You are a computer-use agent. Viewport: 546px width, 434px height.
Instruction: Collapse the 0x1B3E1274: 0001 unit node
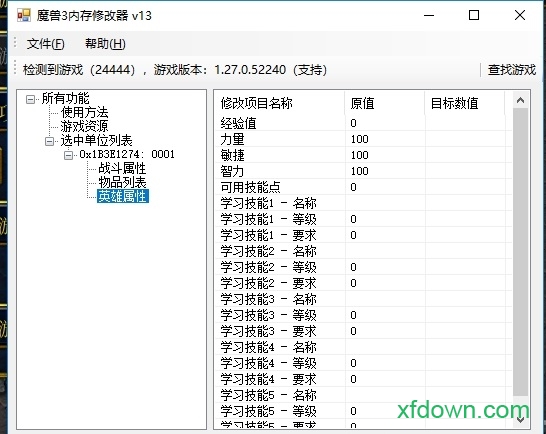68,155
